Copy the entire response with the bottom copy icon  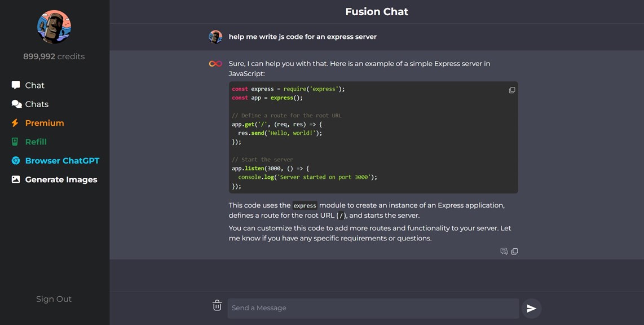(x=515, y=251)
